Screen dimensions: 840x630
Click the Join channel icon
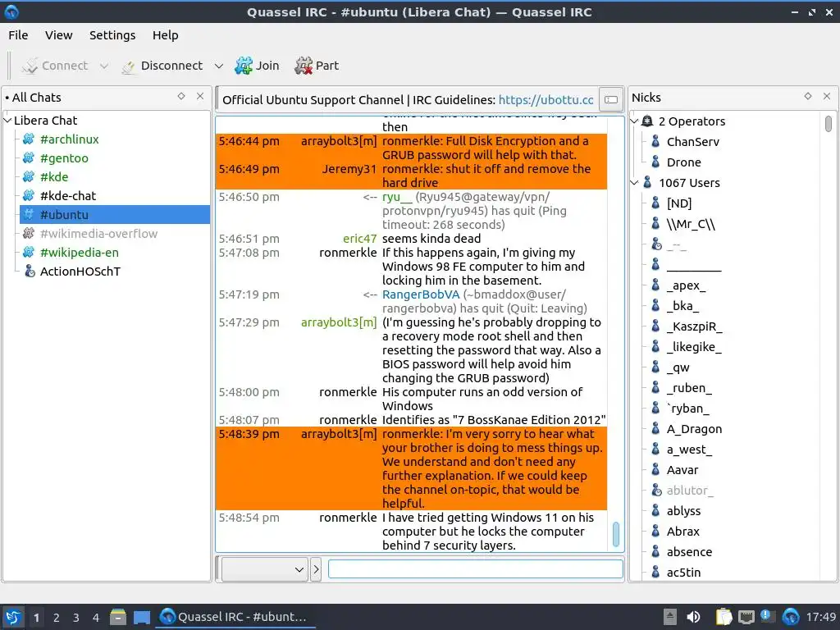[x=243, y=66]
